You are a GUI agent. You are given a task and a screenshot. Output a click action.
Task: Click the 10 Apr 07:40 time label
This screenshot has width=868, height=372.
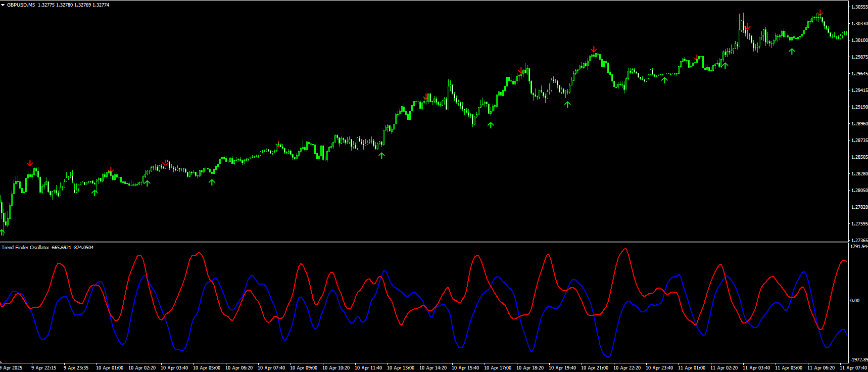tap(271, 368)
